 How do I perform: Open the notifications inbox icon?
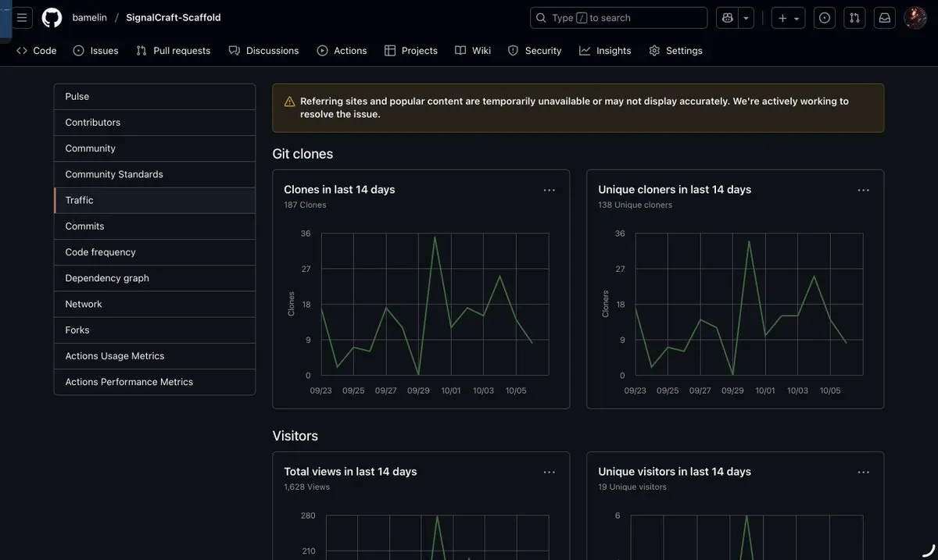(x=884, y=18)
